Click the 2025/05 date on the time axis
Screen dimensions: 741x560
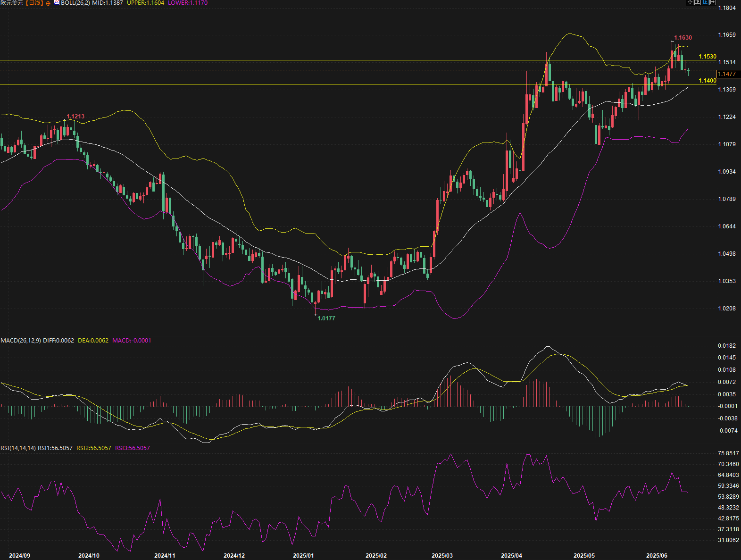(584, 555)
